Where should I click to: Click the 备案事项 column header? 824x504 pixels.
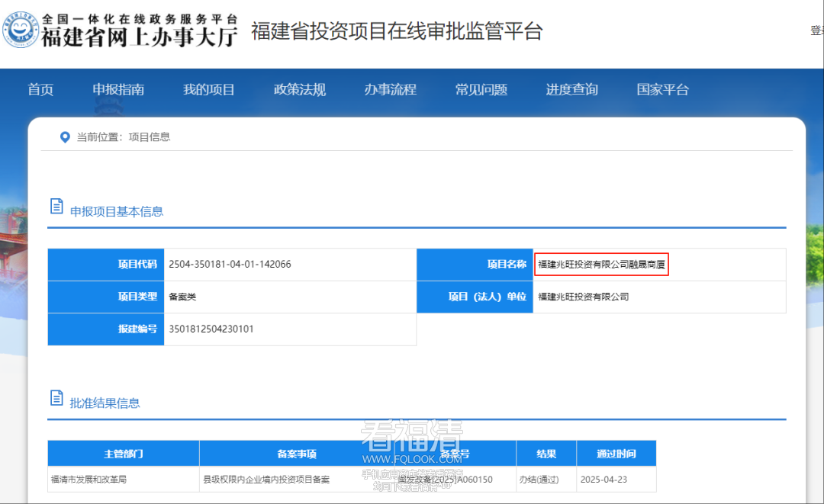click(297, 454)
